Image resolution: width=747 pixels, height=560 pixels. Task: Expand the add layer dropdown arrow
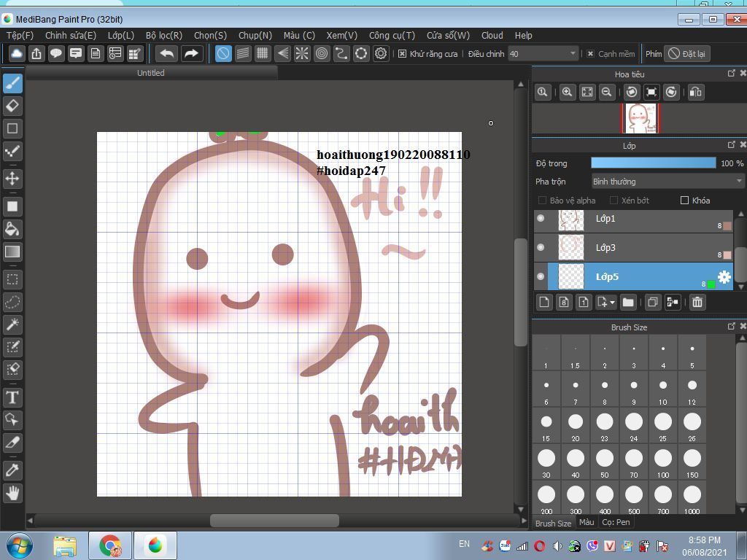[612, 302]
